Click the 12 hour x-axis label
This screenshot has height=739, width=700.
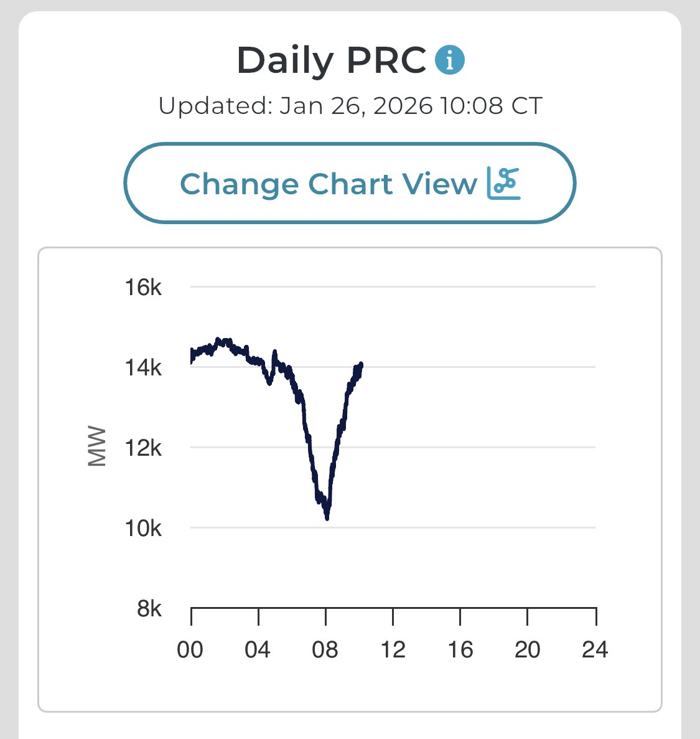coord(393,650)
